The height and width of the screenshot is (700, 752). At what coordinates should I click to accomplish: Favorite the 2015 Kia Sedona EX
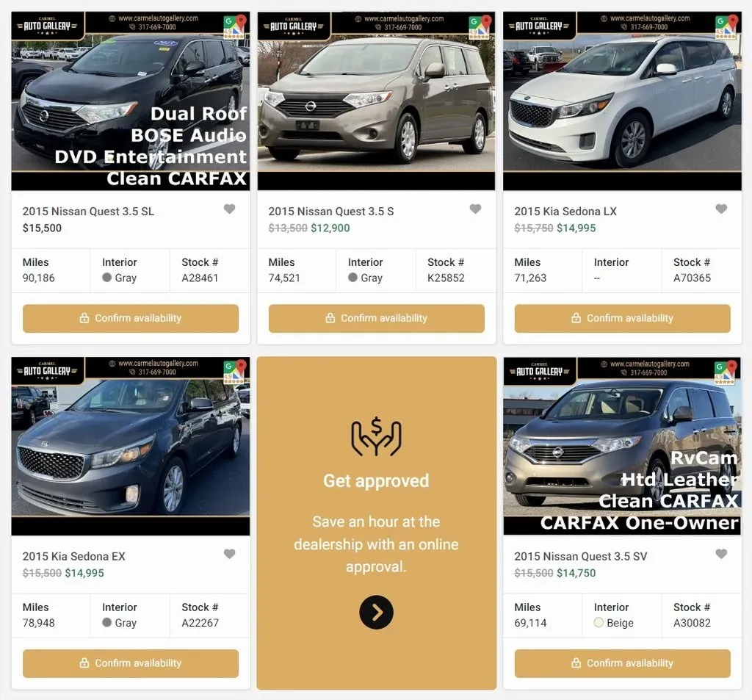pyautogui.click(x=229, y=554)
